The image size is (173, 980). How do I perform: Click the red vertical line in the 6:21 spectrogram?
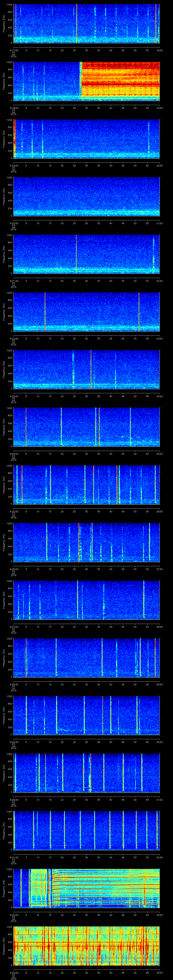click(76, 254)
